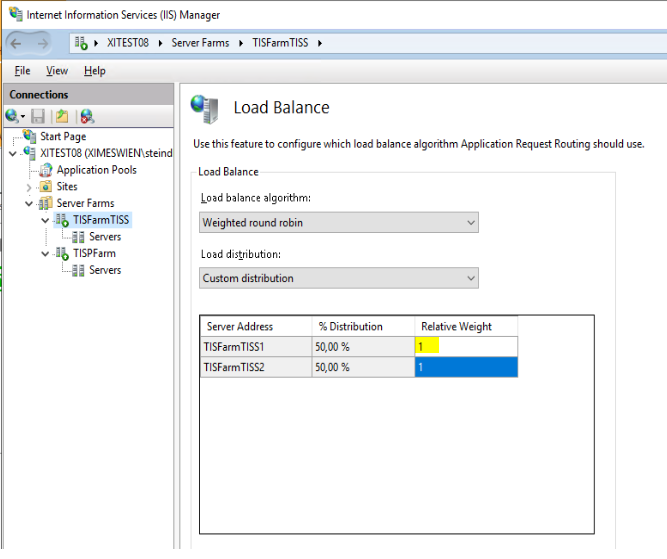This screenshot has width=667, height=559.
Task: Click the IIS Manager title bar icon
Action: [x=16, y=14]
